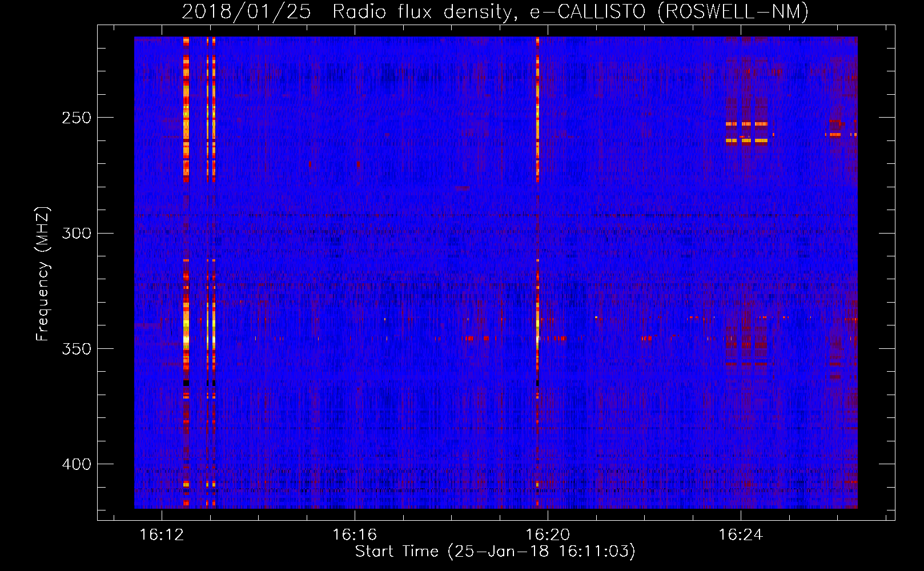Click the 16:16 time tick label

click(355, 534)
